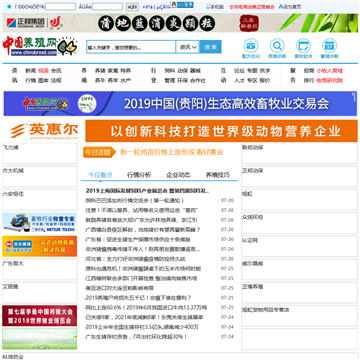Open the 广西博白县疫区解封 article
The image size is (360, 360).
tap(143, 230)
